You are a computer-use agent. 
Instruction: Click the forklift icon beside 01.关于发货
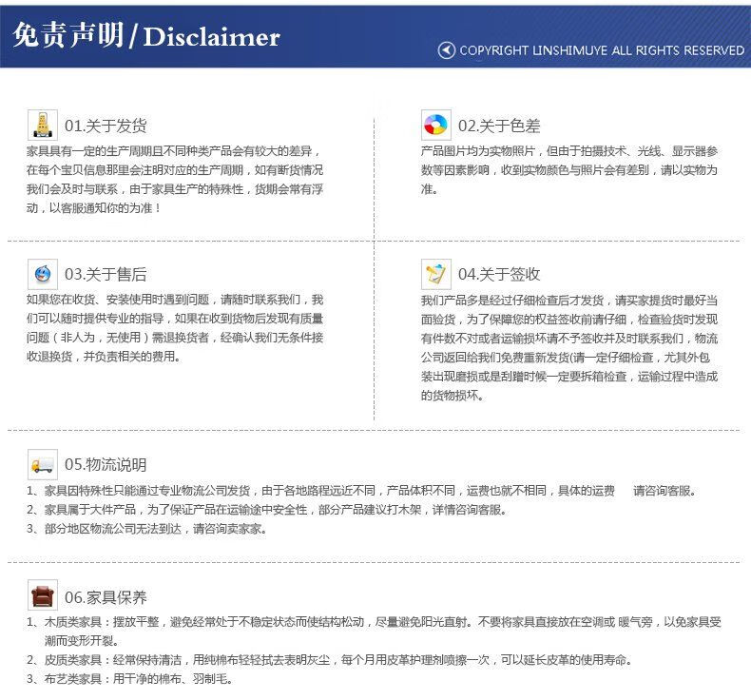tap(42, 126)
